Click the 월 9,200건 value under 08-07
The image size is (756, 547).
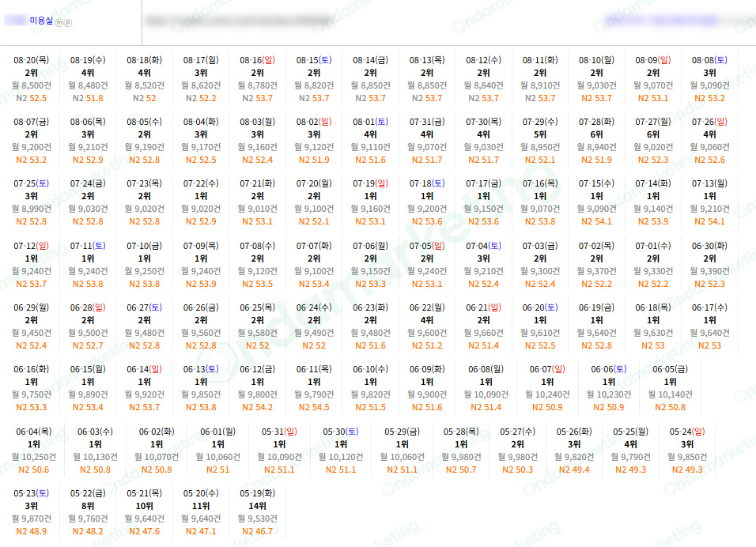pyautogui.click(x=32, y=147)
